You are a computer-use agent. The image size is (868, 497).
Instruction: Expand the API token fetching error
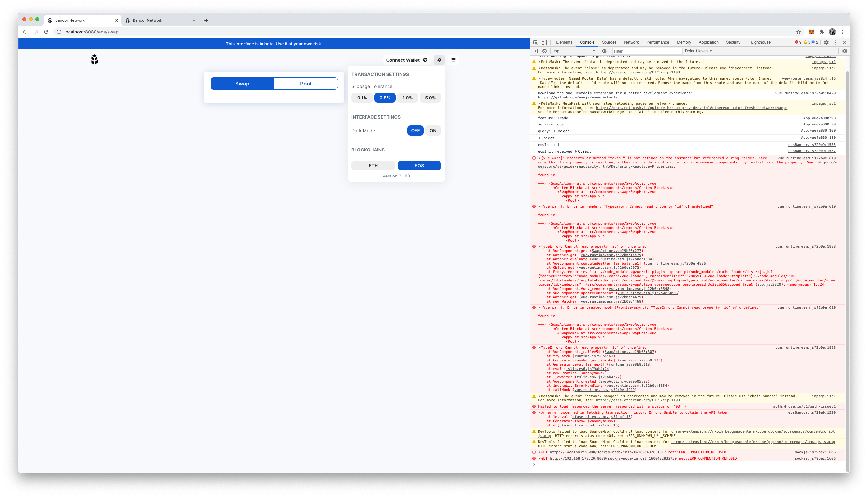539,413
